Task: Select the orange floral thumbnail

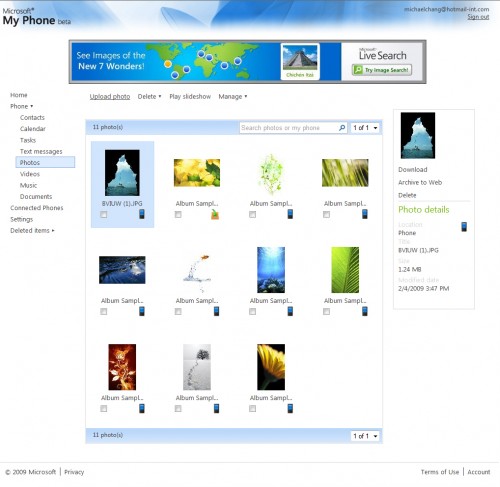Action: 122,367
